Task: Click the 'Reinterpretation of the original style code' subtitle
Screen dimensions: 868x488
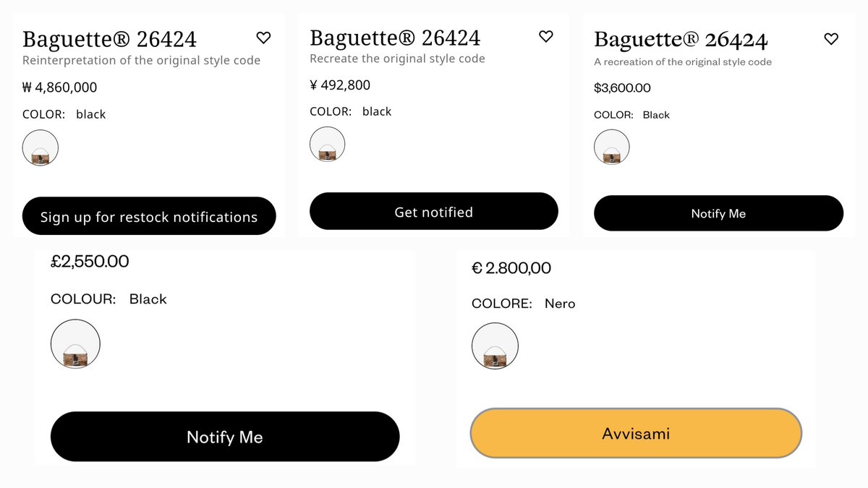Action: pyautogui.click(x=141, y=61)
